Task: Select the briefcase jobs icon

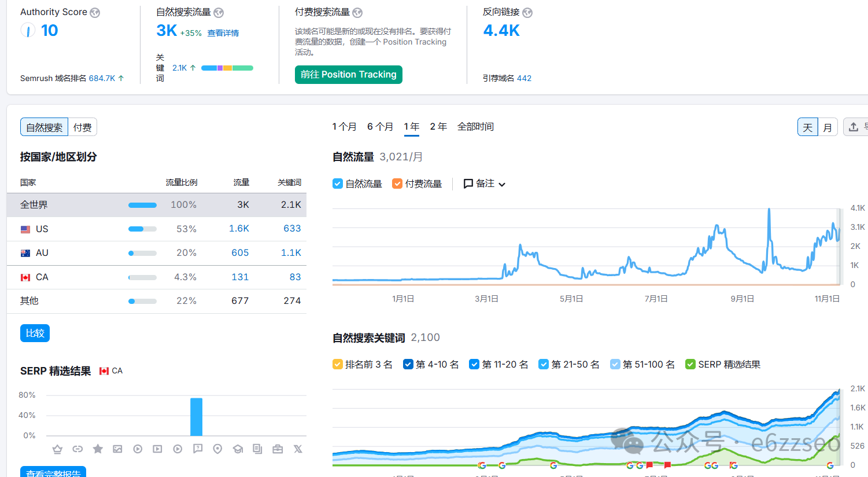Action: click(278, 449)
